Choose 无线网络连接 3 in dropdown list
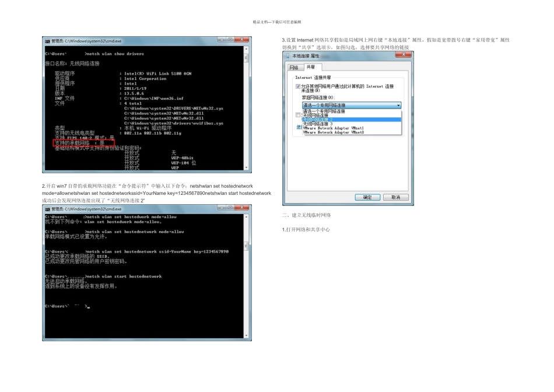The image size is (554, 392). tap(352, 124)
